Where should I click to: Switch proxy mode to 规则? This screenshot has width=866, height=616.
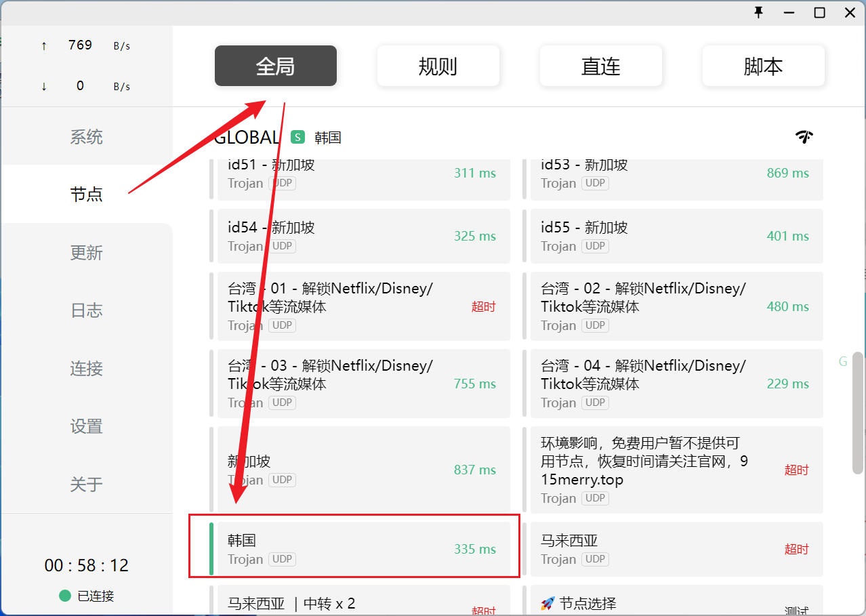coord(438,65)
